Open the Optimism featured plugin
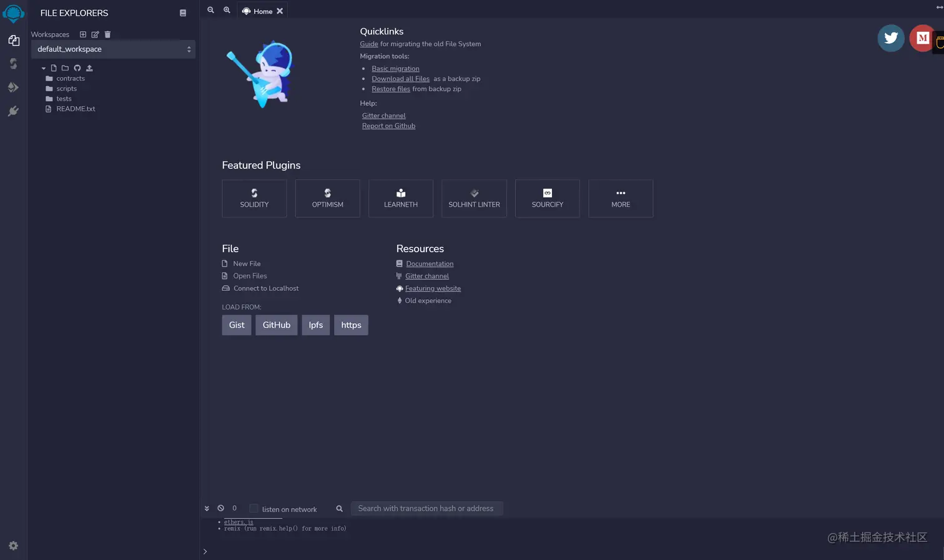The height and width of the screenshot is (560, 944). tap(328, 199)
